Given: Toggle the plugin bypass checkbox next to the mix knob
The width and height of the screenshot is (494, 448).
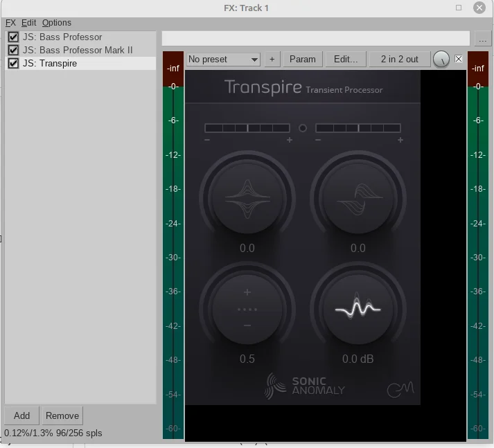Looking at the screenshot, I should click(x=459, y=59).
